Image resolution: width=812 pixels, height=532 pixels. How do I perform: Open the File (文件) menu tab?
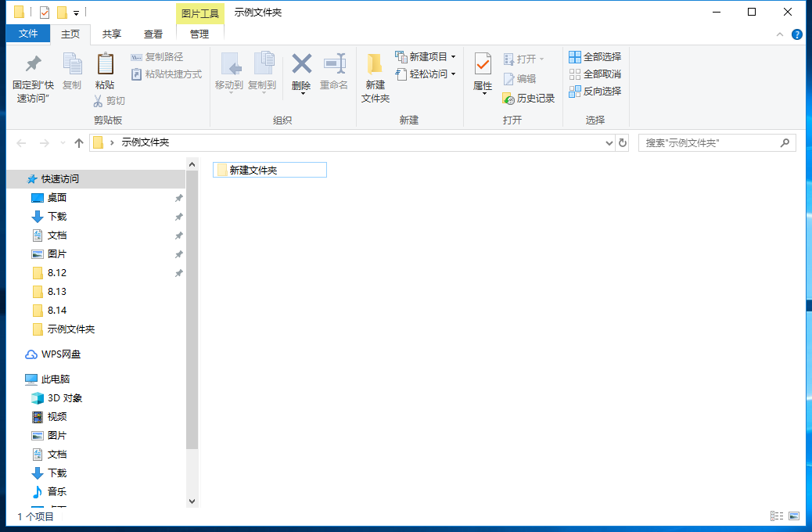[x=28, y=34]
